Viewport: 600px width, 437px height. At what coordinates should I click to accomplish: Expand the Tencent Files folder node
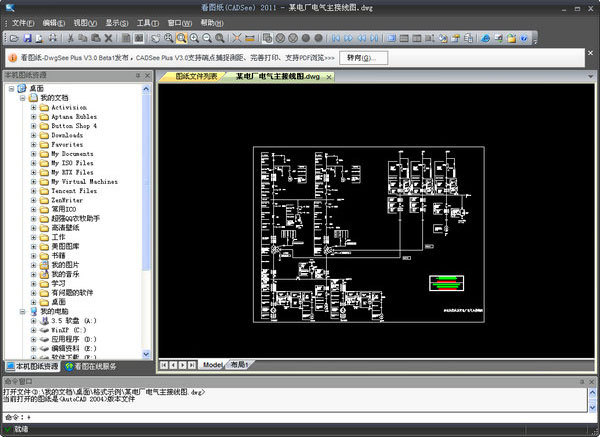pyautogui.click(x=33, y=190)
